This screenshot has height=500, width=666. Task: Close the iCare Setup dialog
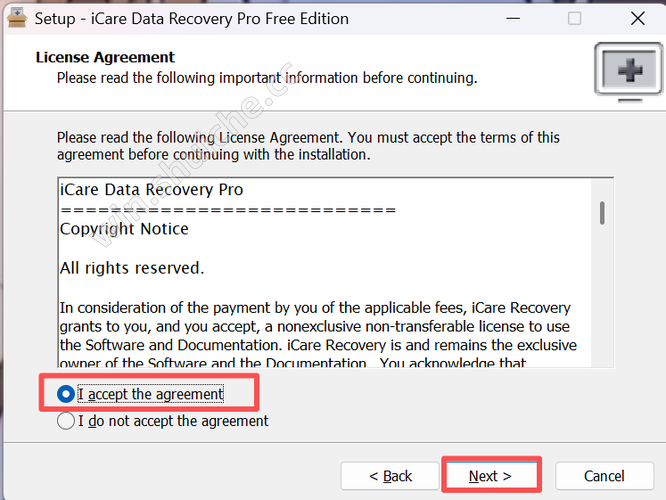click(637, 19)
